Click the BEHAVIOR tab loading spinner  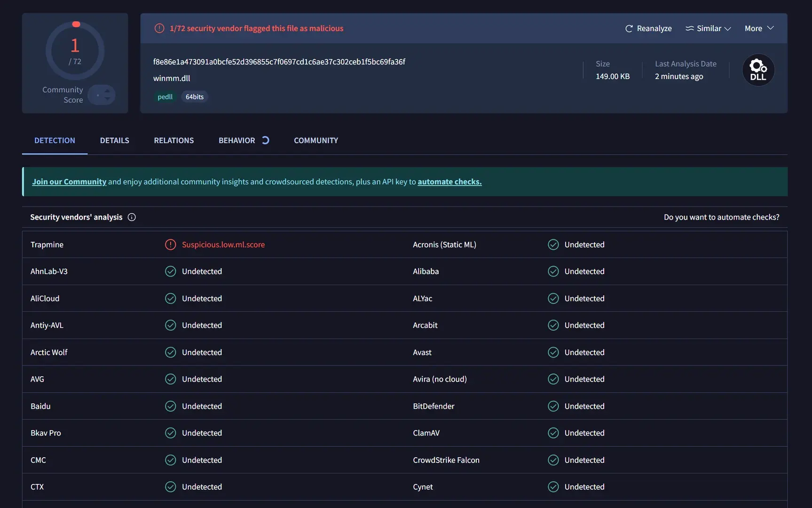pos(265,140)
